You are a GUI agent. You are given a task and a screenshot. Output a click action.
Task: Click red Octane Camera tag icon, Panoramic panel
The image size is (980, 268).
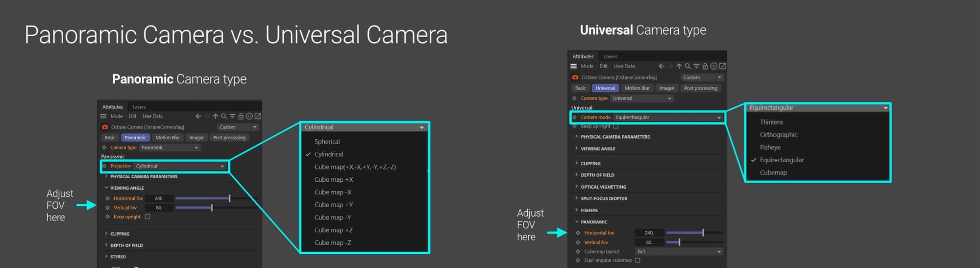tap(105, 127)
